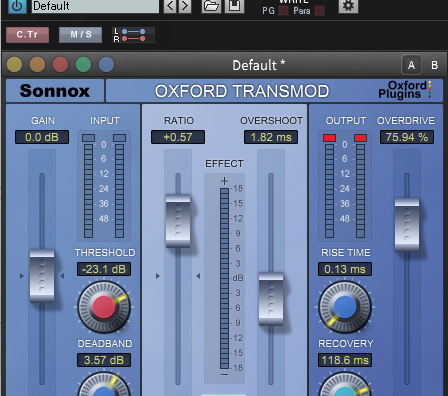Toggle the M / S mode button

pyautogui.click(x=80, y=35)
